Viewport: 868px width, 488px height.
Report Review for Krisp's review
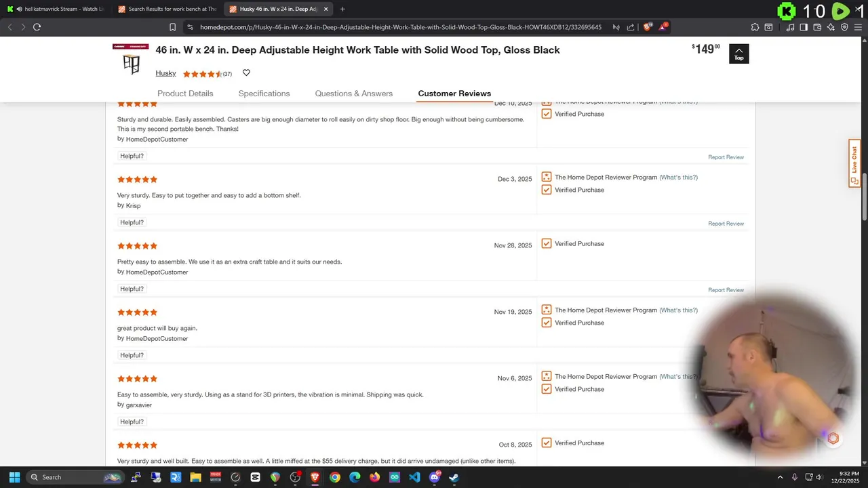tap(726, 224)
